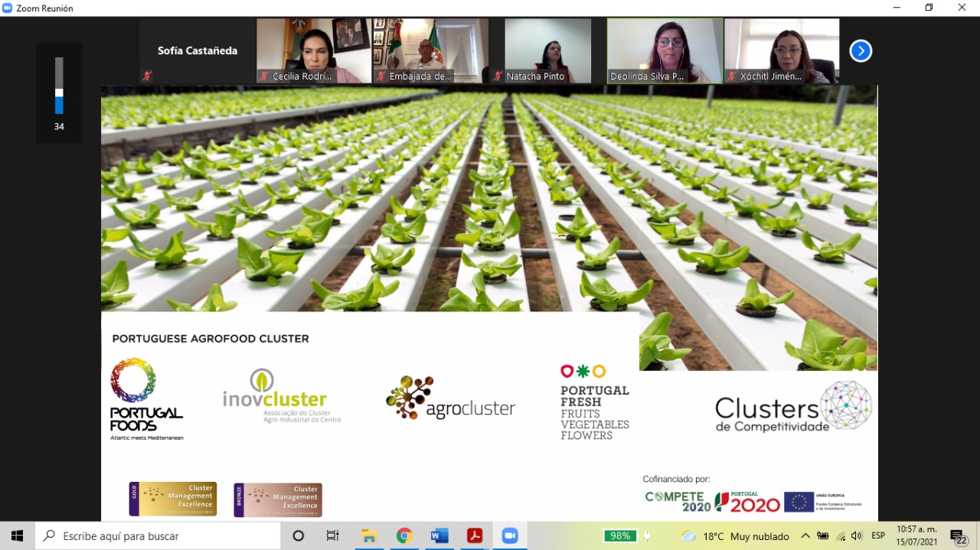The height and width of the screenshot is (550, 980).
Task: Open the speaker volume tray icon
Action: tap(857, 535)
